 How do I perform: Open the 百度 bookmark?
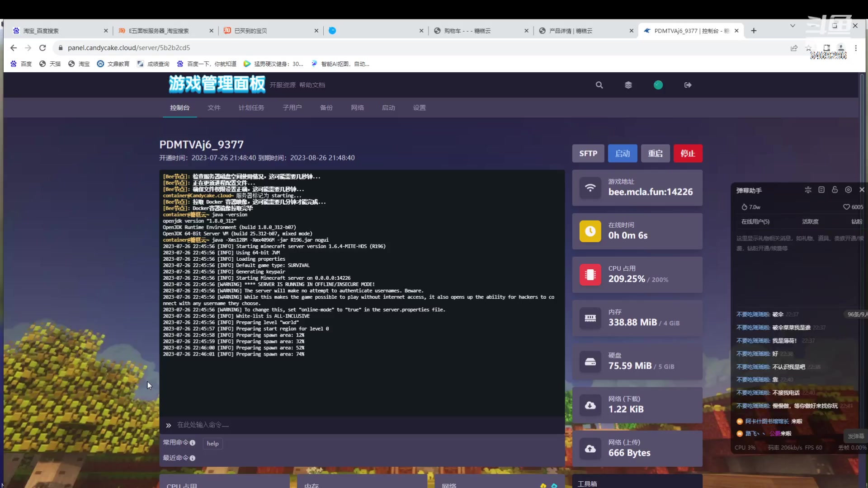[21, 64]
